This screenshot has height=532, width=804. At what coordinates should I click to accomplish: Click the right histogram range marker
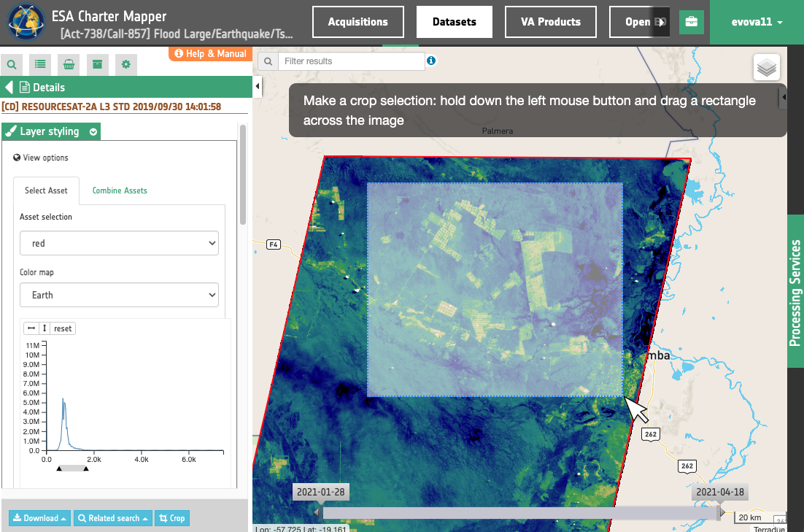(86, 469)
